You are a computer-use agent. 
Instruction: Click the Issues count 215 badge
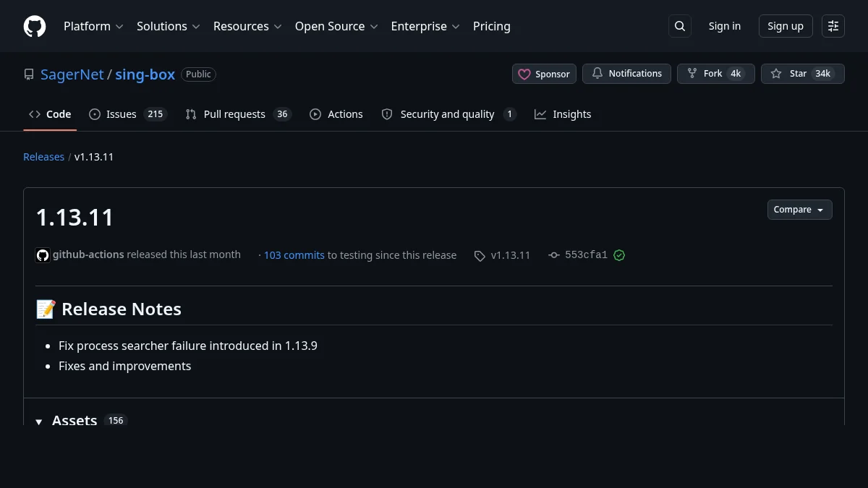click(155, 114)
